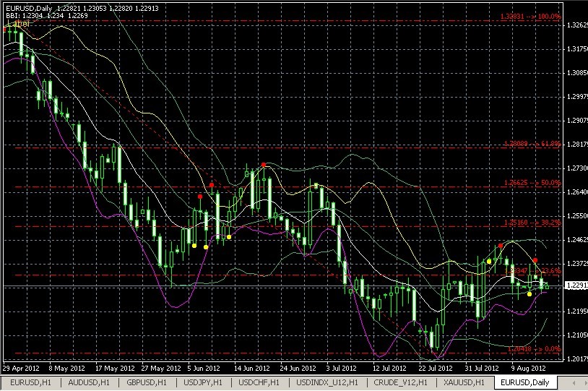Click the 1.2907 price scale value
Image resolution: width=588 pixels, height=391 pixels.
point(576,121)
